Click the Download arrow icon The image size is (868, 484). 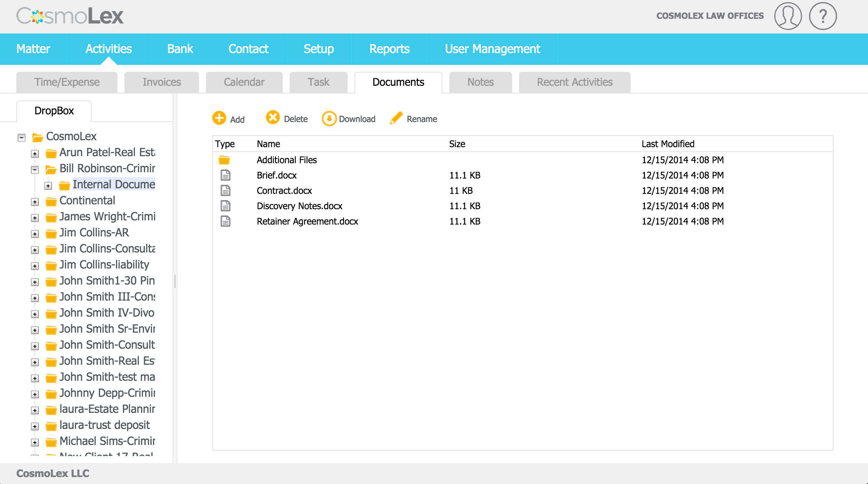[329, 119]
